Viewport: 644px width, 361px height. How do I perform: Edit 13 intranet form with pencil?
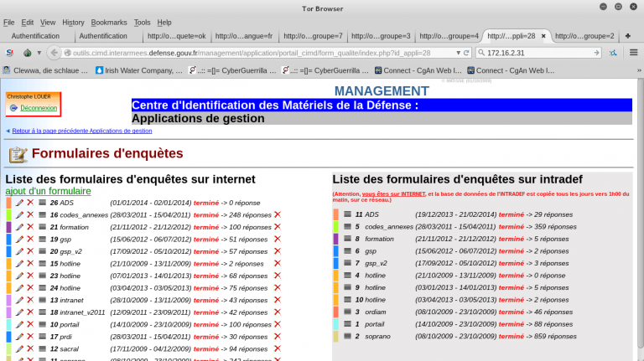19,300
